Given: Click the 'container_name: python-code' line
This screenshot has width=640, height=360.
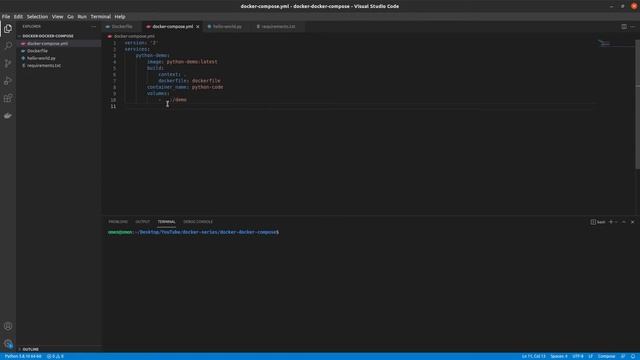Looking at the screenshot, I should pyautogui.click(x=185, y=87).
